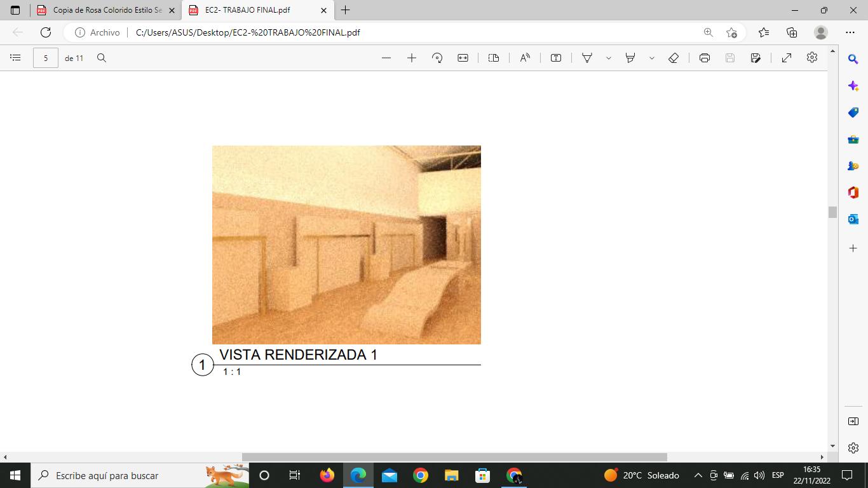Open Copilot Discover in sidebar
Image resolution: width=868 pixels, height=488 pixels.
(853, 86)
